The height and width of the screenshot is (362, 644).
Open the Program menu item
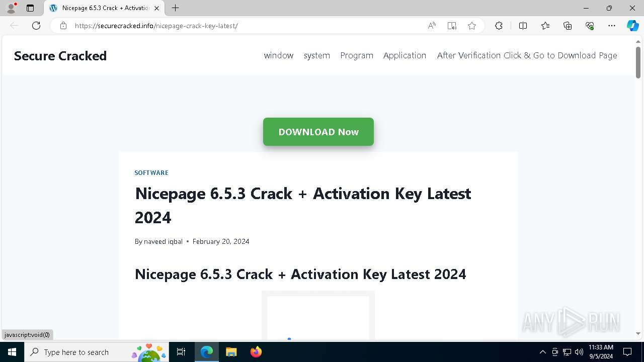(357, 55)
